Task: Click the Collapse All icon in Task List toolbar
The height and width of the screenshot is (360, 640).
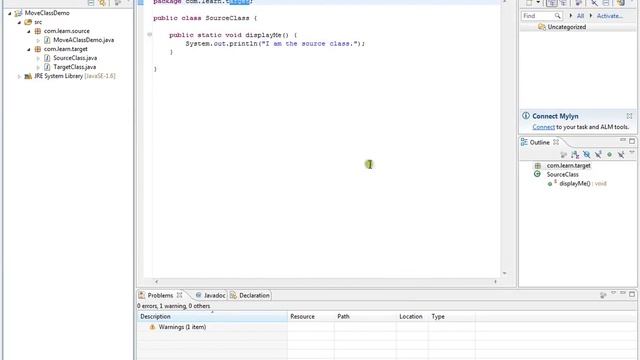Action: click(606, 3)
